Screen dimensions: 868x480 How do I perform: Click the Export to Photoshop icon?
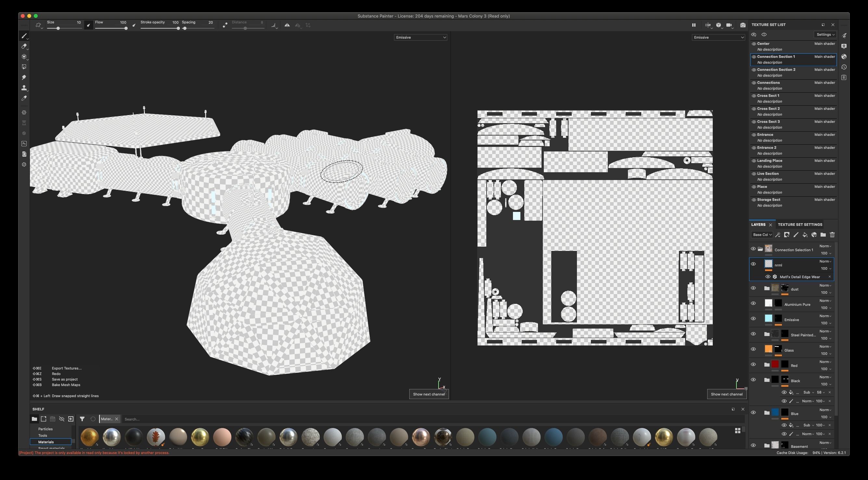(x=24, y=144)
